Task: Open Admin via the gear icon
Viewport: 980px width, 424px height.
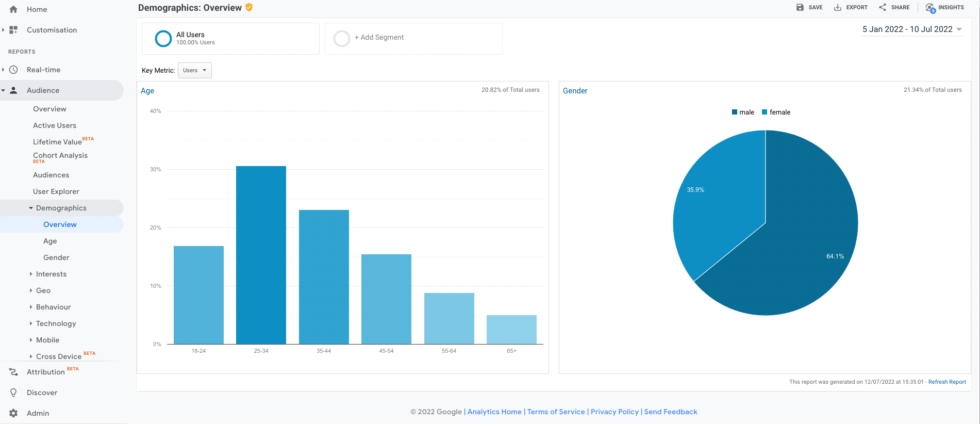Action: click(13, 413)
